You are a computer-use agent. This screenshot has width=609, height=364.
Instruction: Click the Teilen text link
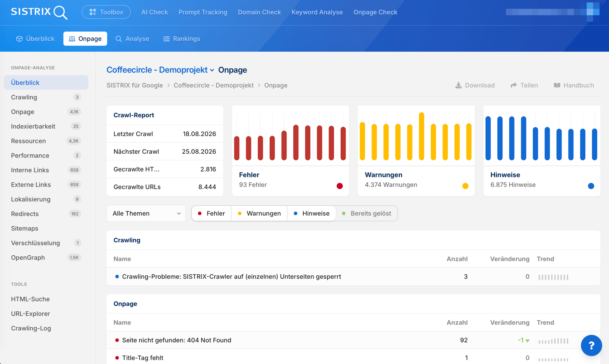tap(529, 85)
